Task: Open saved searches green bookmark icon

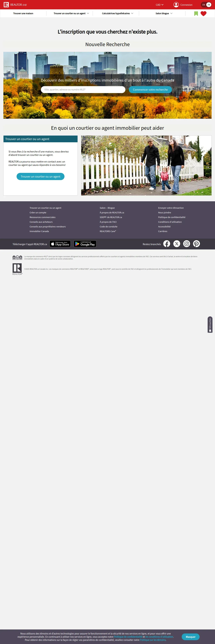Action: (196, 14)
